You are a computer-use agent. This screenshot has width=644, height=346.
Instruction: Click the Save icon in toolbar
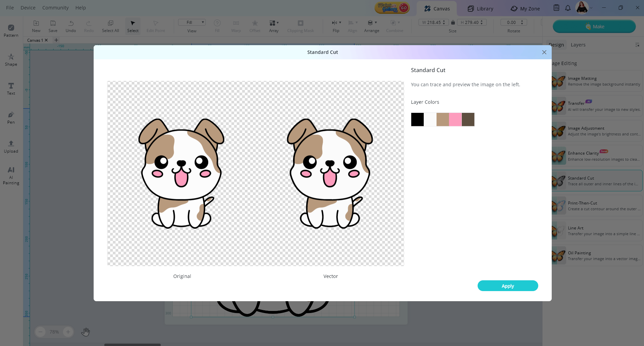coord(53,26)
